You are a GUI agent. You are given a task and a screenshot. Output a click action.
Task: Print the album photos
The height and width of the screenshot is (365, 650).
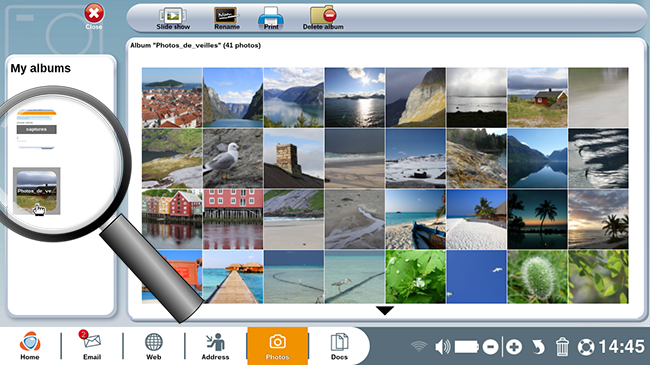click(x=271, y=19)
